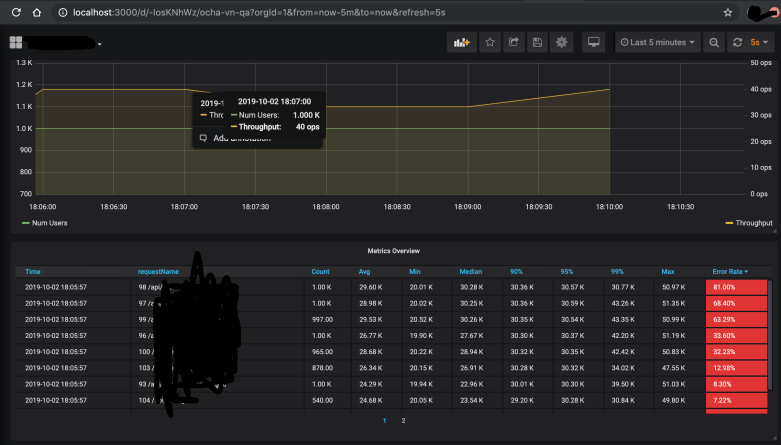Click the 68.40% error rate cell
The height and width of the screenshot is (445, 781).
(736, 303)
